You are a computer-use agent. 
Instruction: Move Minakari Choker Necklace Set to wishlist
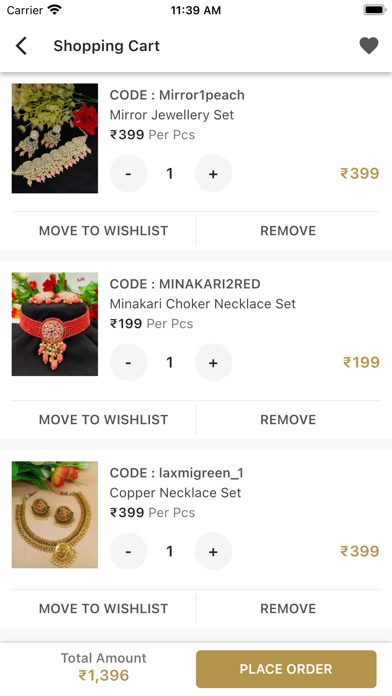coord(103,419)
